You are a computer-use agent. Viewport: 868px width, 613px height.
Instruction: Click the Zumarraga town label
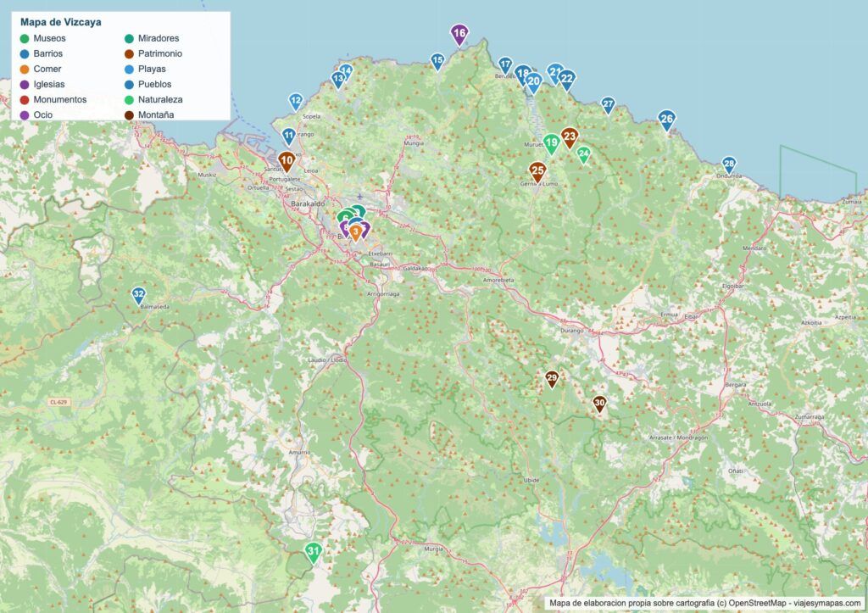[x=810, y=417]
